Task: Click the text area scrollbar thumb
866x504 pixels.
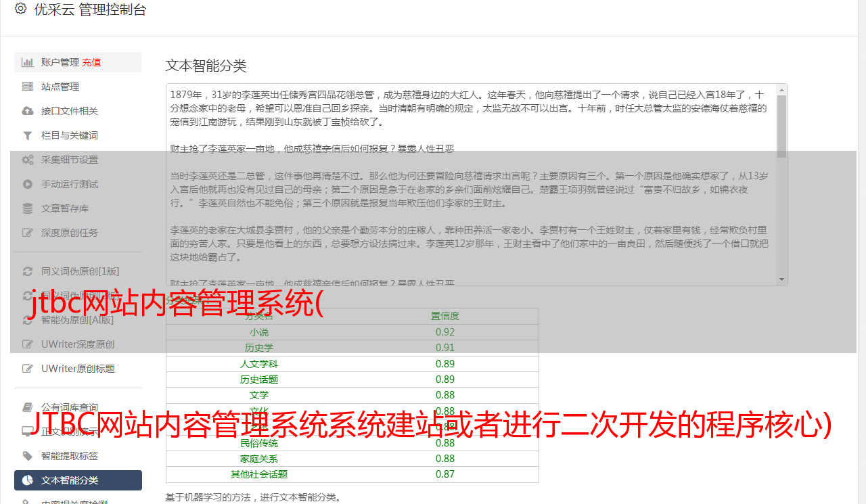Action: tap(782, 126)
